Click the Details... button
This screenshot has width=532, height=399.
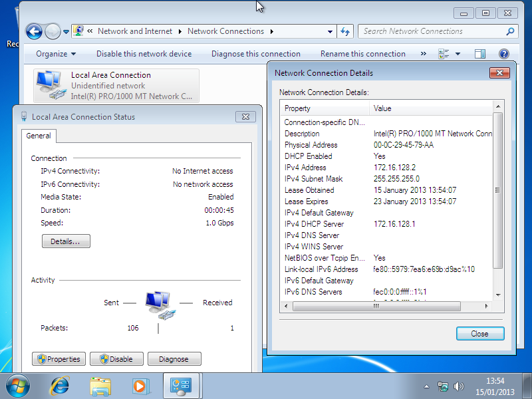click(x=65, y=241)
